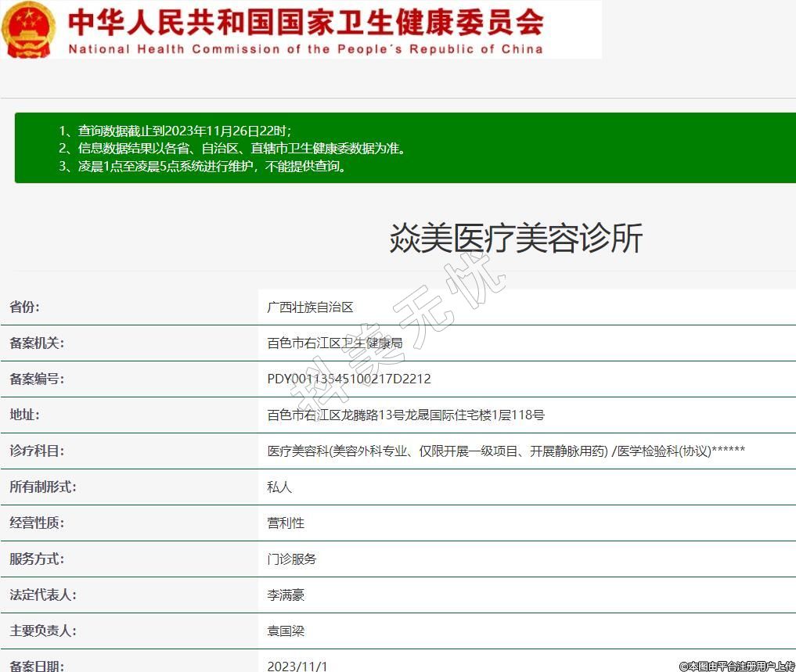The width and height of the screenshot is (796, 672).
Task: Select the 2023/11/1 registration date value
Action: 297,666
